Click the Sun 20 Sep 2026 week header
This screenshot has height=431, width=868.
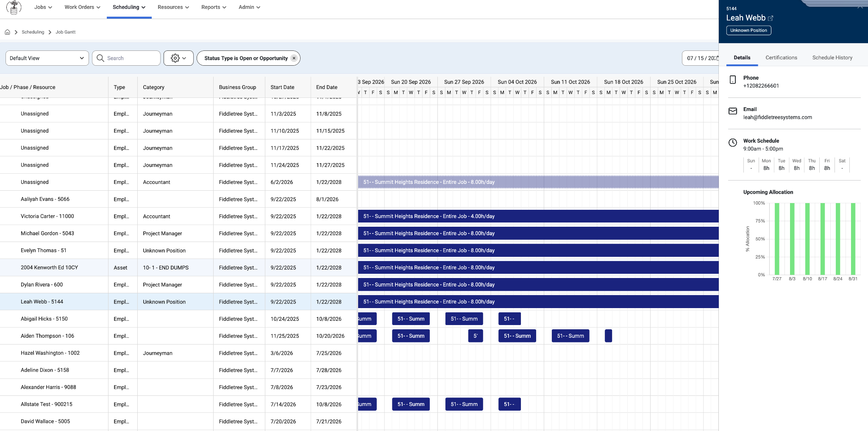411,82
